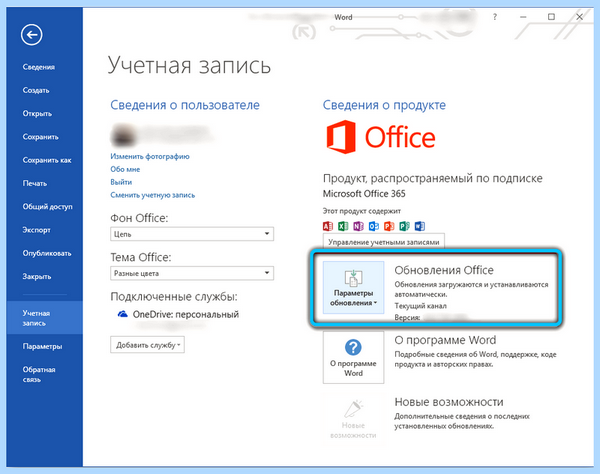Click the Сведения о продукте heading
The width and height of the screenshot is (600, 474).
384,105
